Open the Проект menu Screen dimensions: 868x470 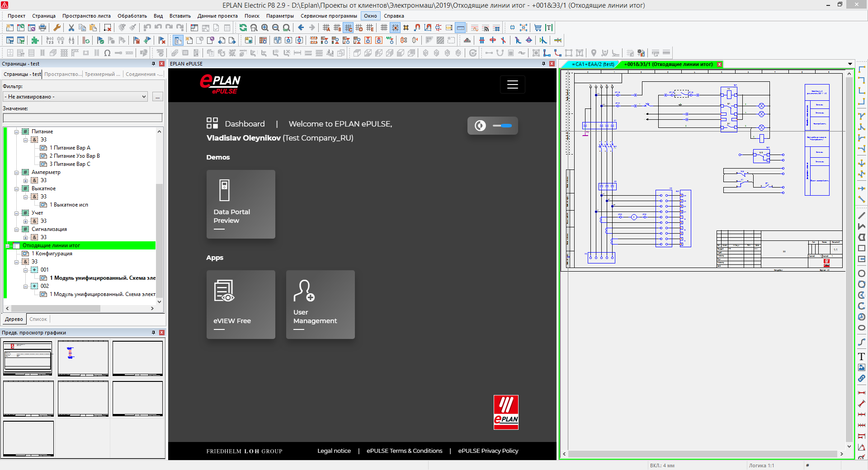[16, 16]
